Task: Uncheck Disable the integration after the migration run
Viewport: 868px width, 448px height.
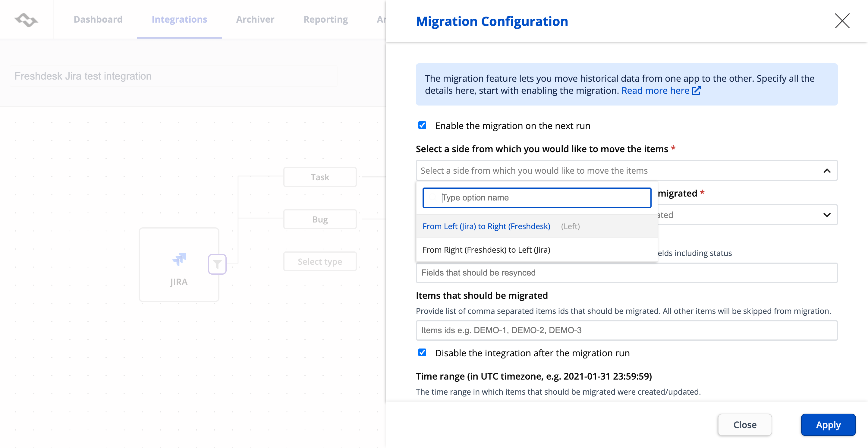Action: coord(422,353)
